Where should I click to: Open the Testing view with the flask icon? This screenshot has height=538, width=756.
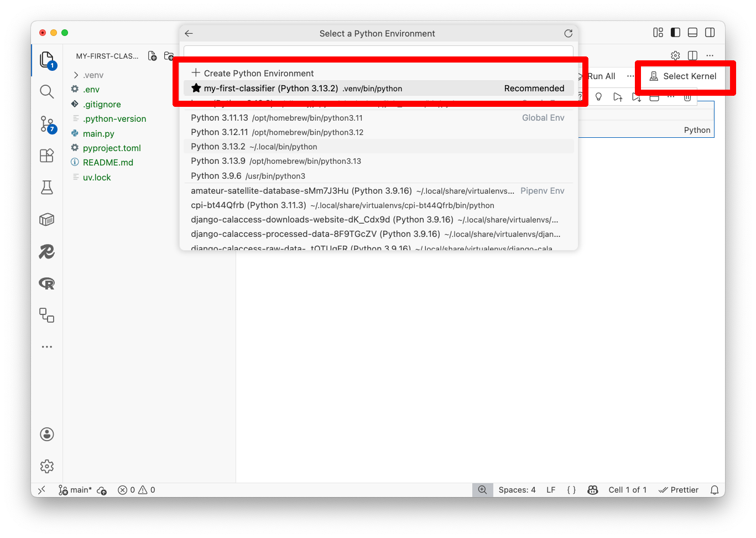click(46, 187)
